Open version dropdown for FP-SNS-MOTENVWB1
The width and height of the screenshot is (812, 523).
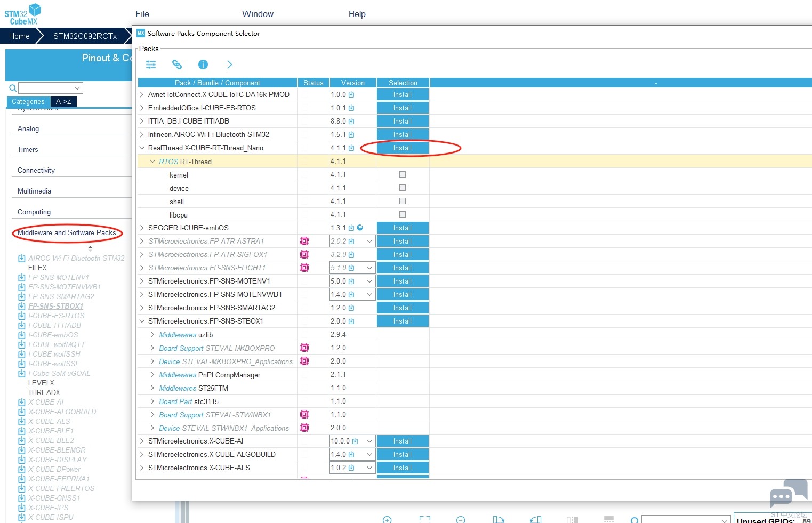point(369,294)
